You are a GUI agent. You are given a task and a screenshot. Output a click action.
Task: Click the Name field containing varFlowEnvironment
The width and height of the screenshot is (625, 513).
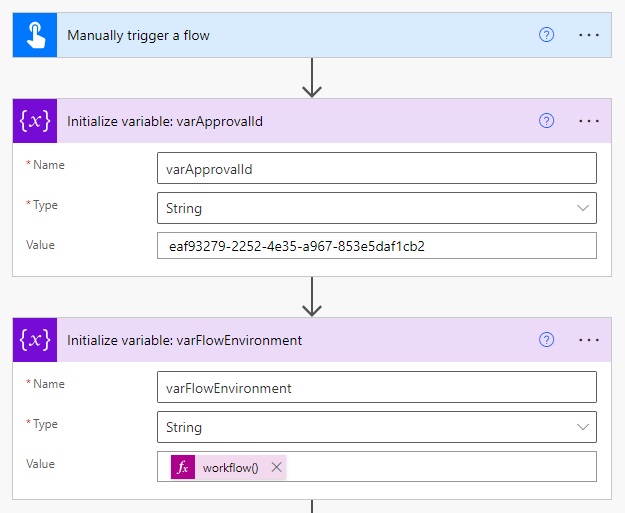pyautogui.click(x=377, y=387)
